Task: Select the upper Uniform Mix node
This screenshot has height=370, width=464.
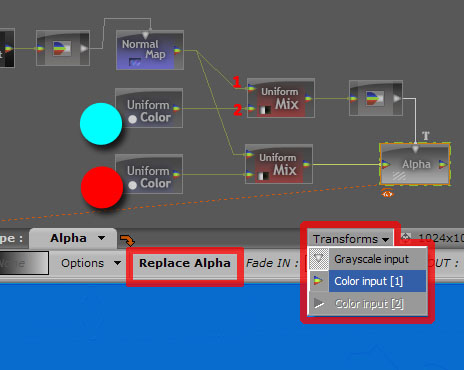Action: point(281,98)
